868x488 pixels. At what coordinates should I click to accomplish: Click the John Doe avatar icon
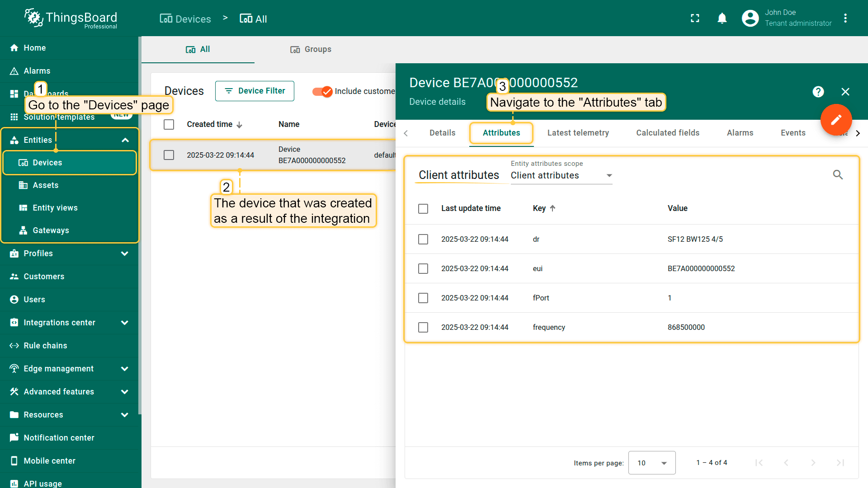750,19
